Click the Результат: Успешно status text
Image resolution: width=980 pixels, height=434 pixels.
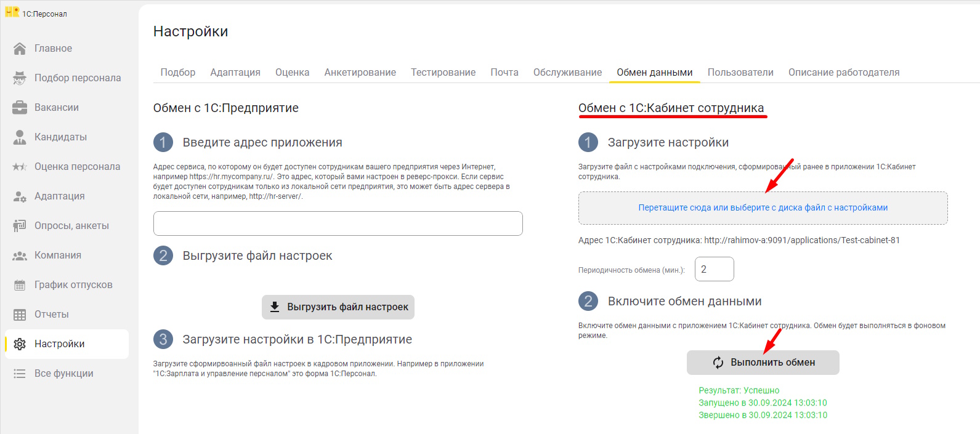click(x=739, y=390)
